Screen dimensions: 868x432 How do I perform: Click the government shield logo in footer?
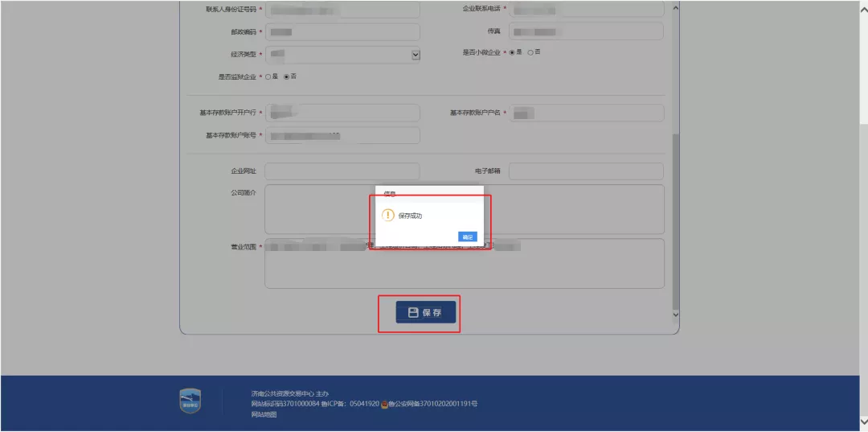coord(190,401)
